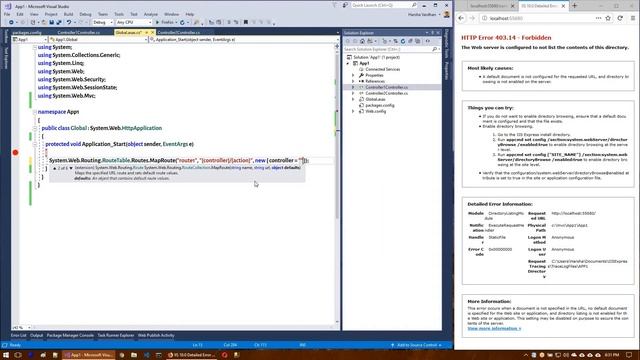Click the Firefox address bar localhost URL
This screenshot has width=640, height=360.
coord(506,18)
